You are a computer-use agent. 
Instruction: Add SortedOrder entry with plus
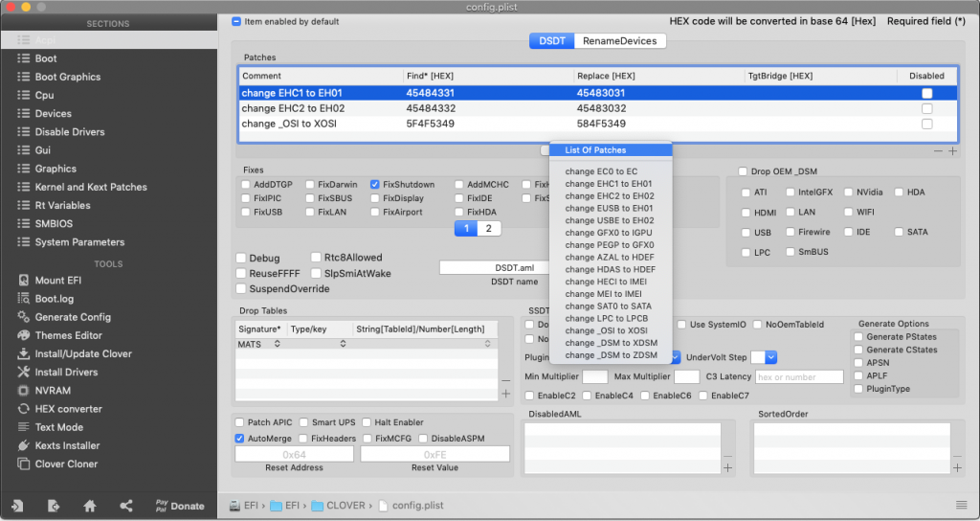[957, 467]
